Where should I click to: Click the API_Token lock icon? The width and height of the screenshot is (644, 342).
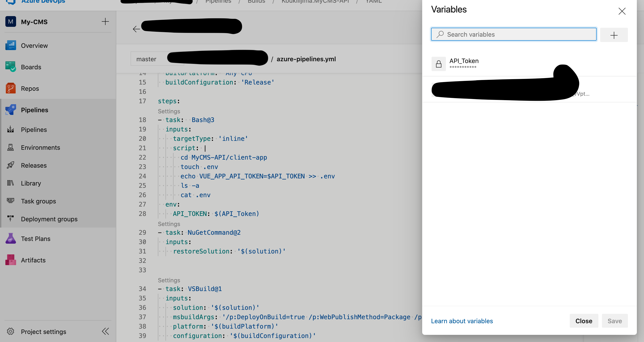pos(439,64)
